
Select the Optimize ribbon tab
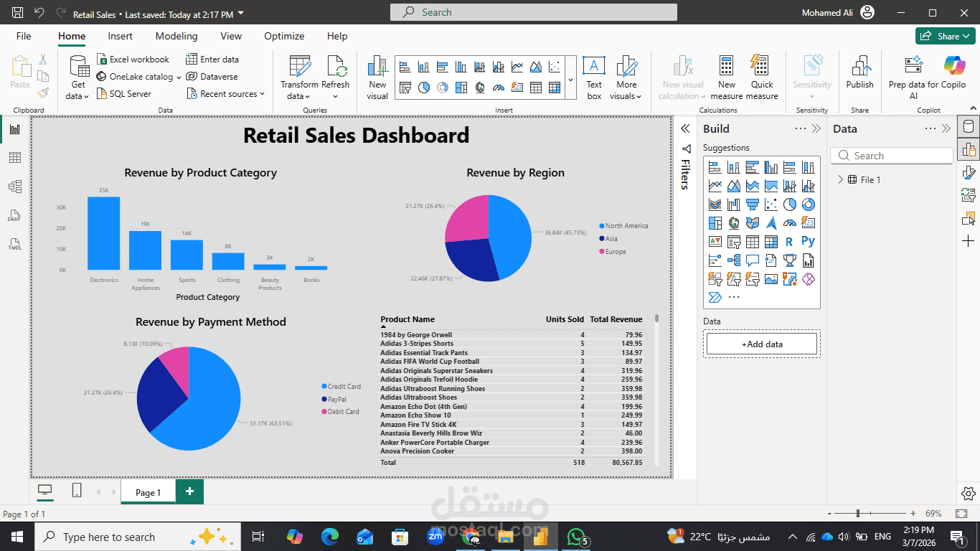coord(284,36)
